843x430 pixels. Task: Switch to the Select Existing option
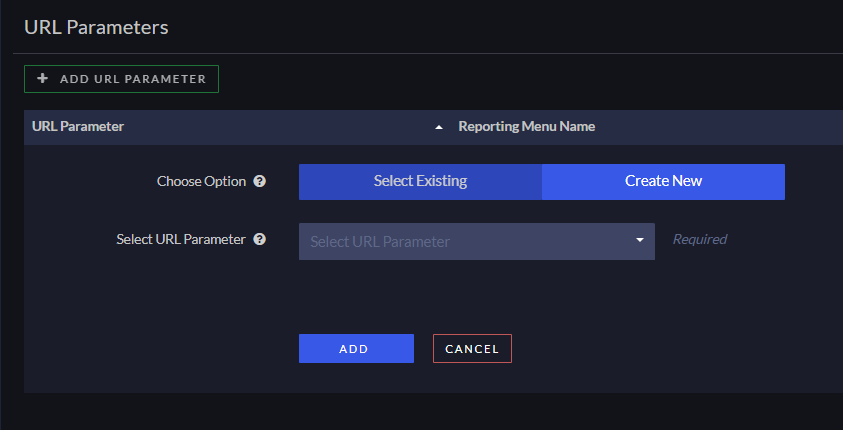[420, 182]
